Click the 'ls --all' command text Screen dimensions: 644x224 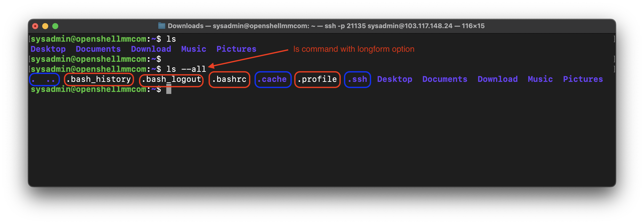tap(186, 69)
